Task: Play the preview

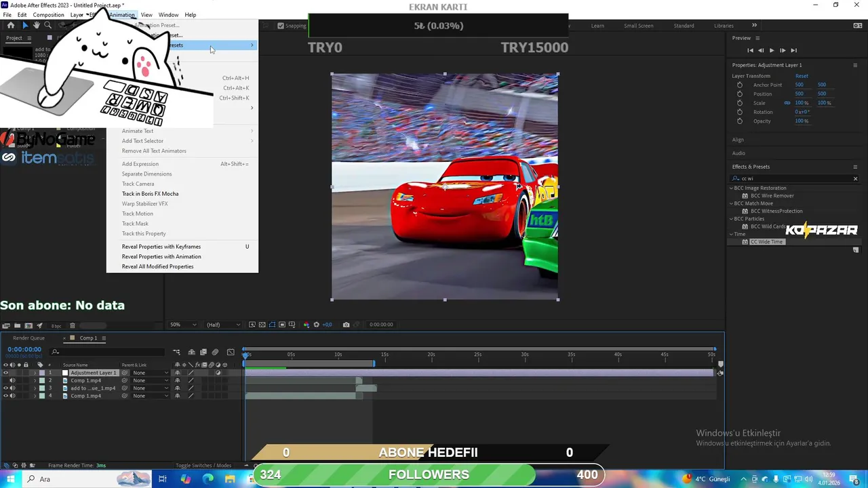Action: 772,50
